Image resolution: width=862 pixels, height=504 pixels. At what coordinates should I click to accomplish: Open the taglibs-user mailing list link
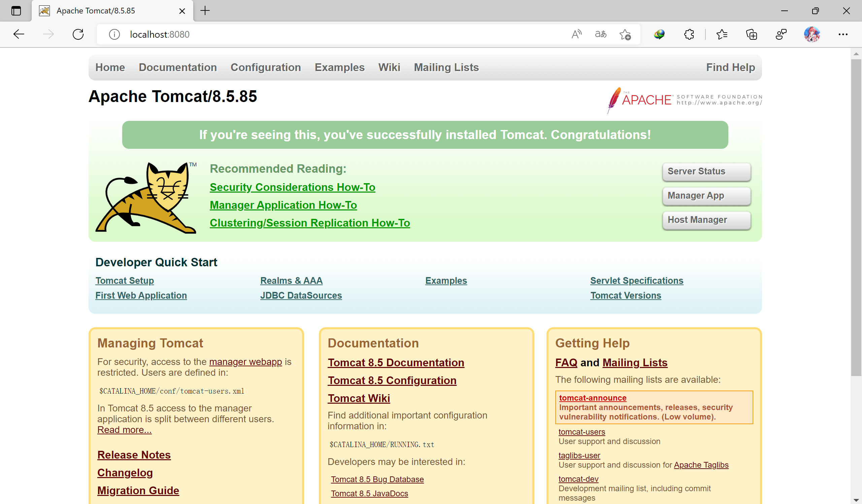pos(579,456)
